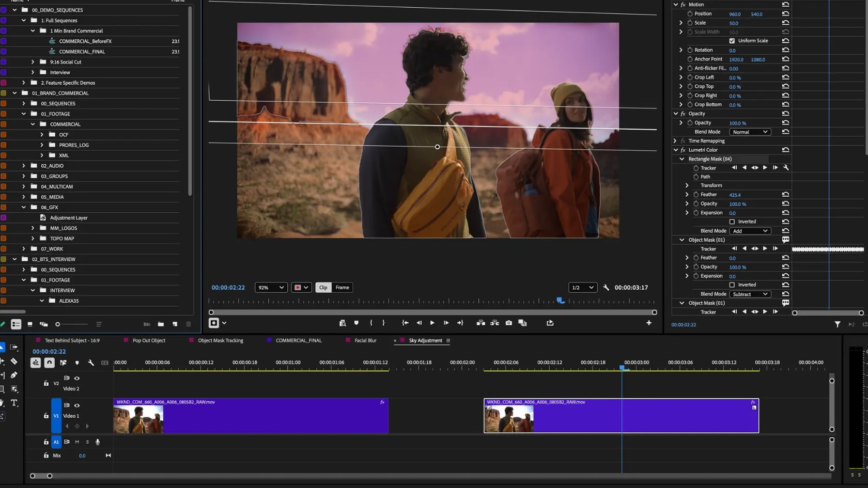868x488 pixels.
Task: Switch to the COMMERCIAL_FINAL sequence tab
Action: tap(298, 340)
